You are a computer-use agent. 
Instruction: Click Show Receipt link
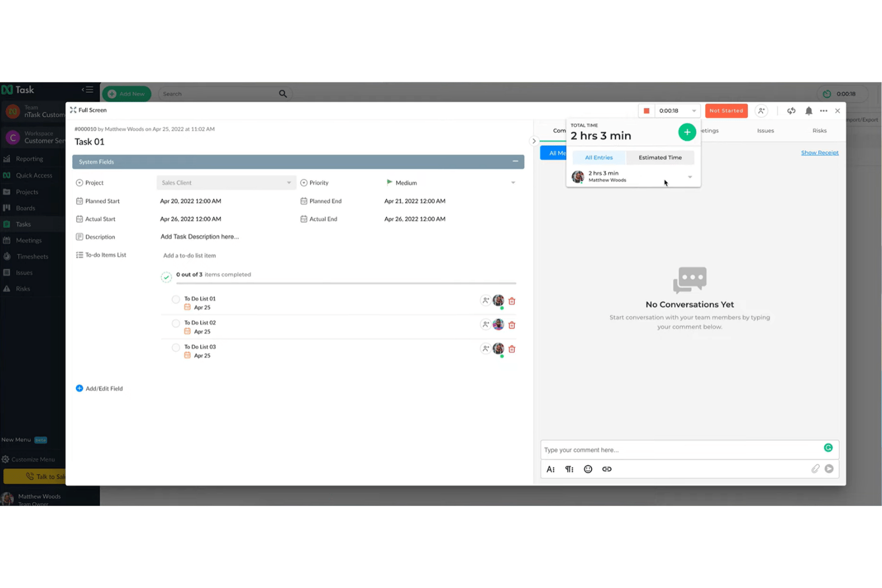[819, 153]
